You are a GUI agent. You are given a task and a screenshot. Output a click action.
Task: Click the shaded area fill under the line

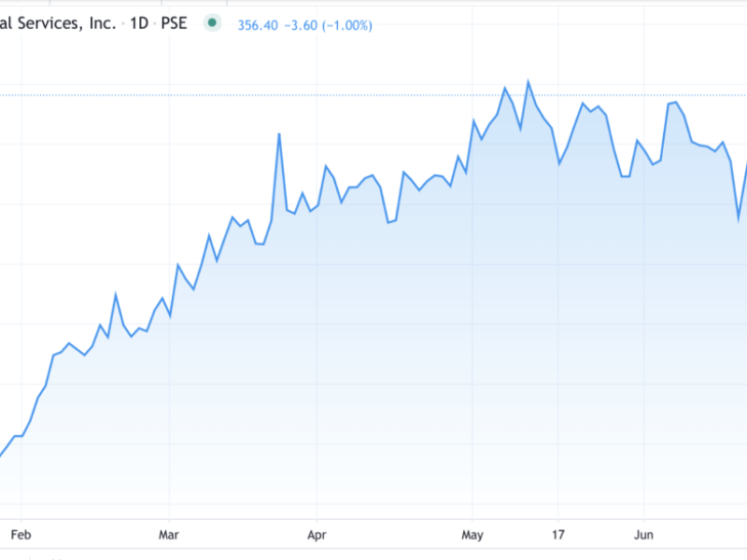(x=373, y=373)
